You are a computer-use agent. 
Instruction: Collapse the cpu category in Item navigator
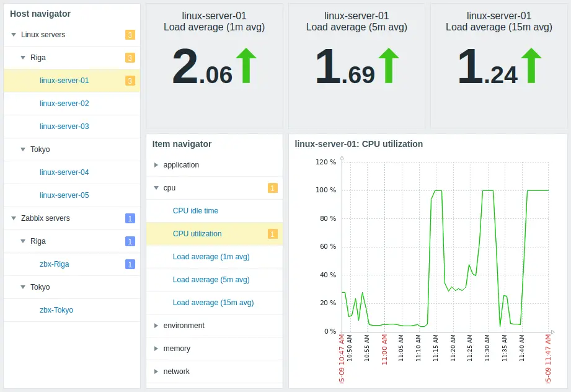(x=156, y=188)
